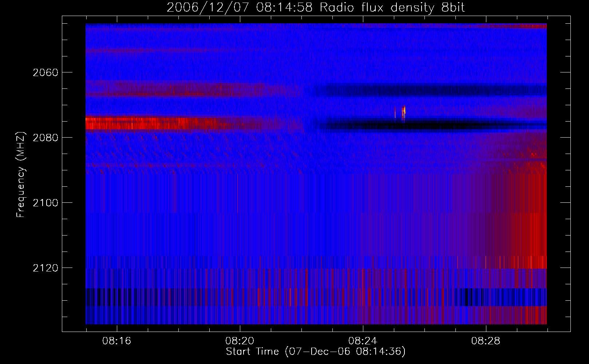Select the 2120 frequency axis label
The width and height of the screenshot is (589, 364).
pyautogui.click(x=46, y=268)
